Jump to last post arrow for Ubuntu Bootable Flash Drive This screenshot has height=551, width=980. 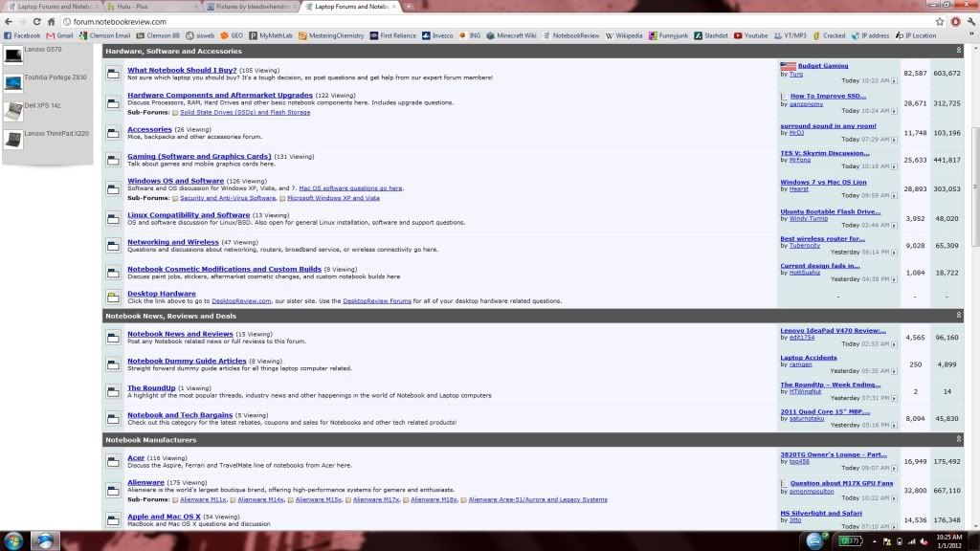coord(895,226)
